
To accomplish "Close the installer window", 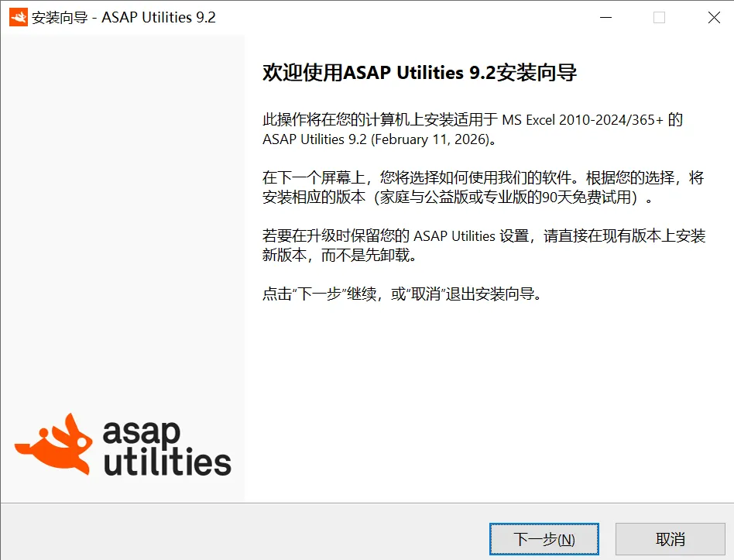I will point(714,17).
